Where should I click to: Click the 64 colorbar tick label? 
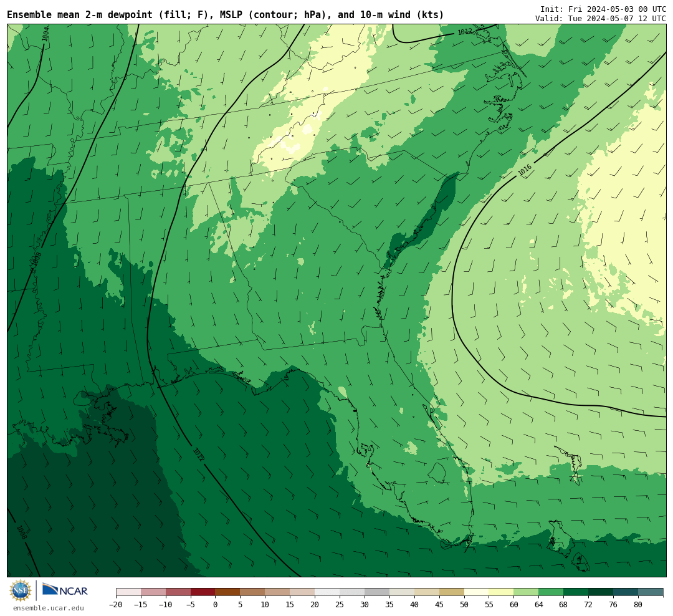tap(538, 604)
